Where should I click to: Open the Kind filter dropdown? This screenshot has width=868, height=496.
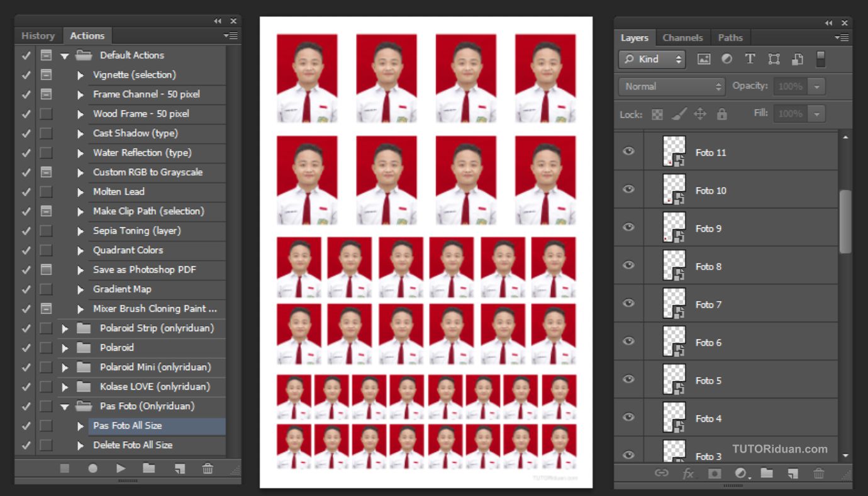tap(652, 59)
